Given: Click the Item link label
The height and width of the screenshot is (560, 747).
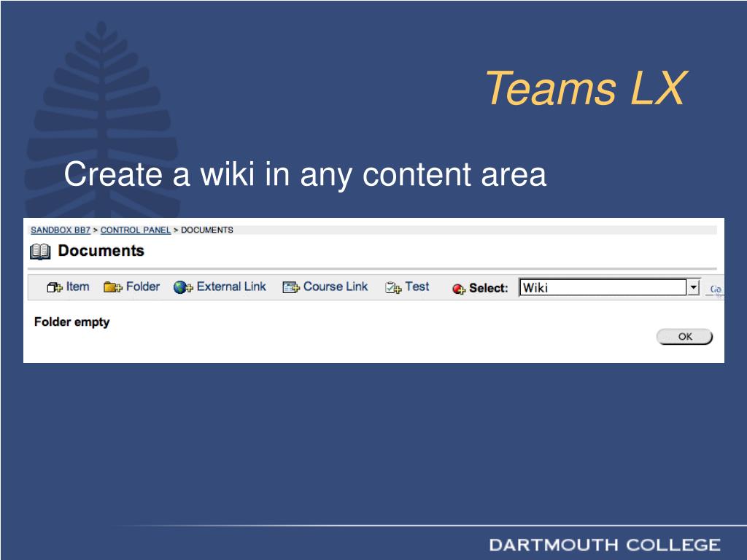Looking at the screenshot, I should coord(77,287).
